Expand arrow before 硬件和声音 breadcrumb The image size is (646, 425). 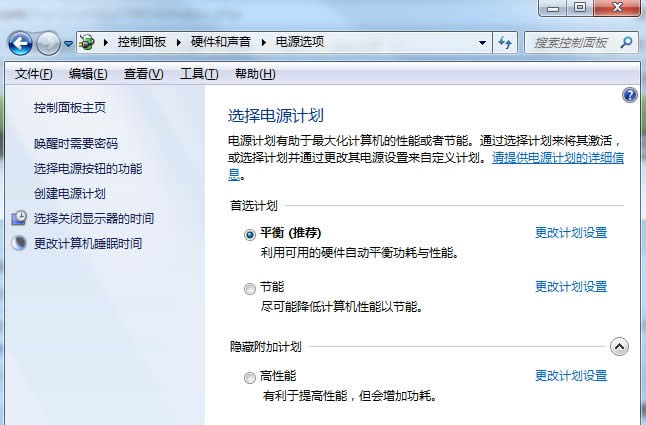pyautogui.click(x=179, y=42)
